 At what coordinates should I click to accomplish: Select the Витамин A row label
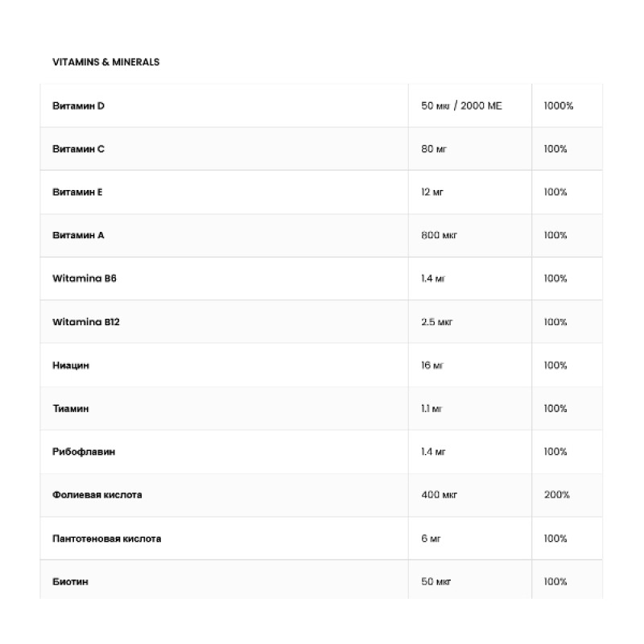pos(79,236)
